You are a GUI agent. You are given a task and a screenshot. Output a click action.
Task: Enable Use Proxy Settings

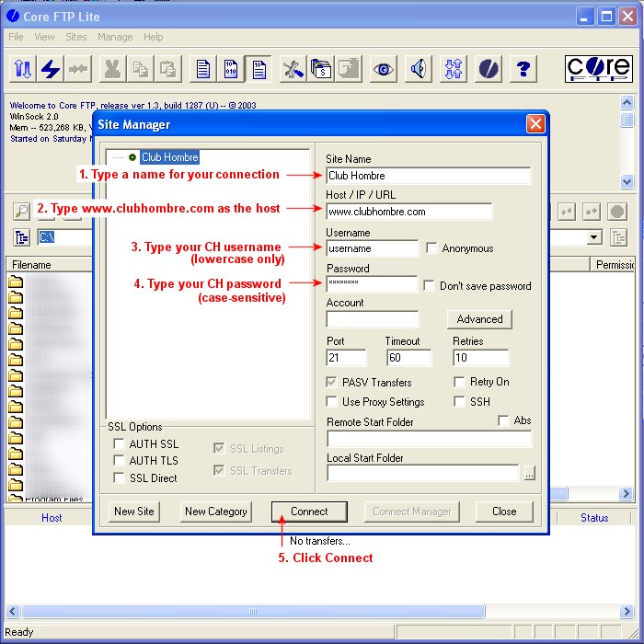pyautogui.click(x=331, y=401)
